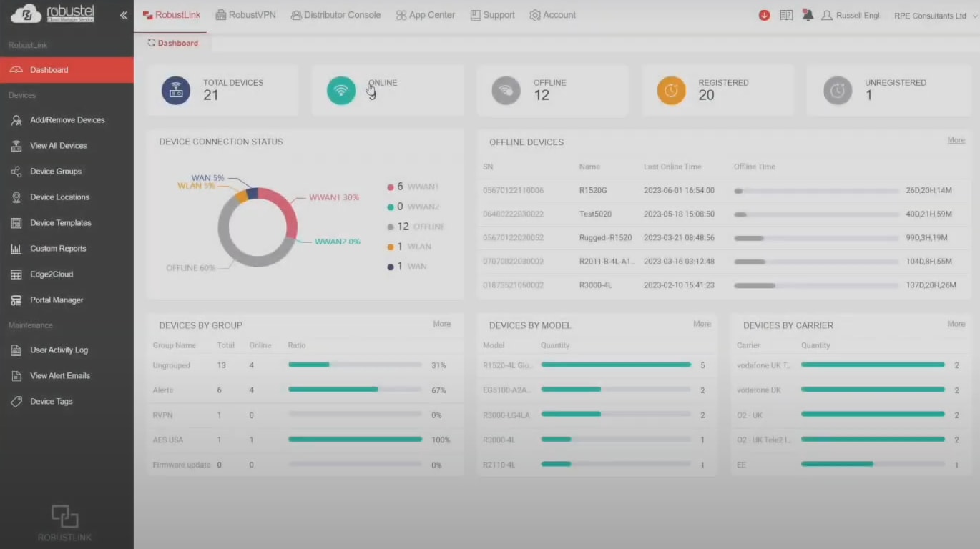Open the documentation book icon in header
Screen dimensions: 980x549
pos(786,15)
